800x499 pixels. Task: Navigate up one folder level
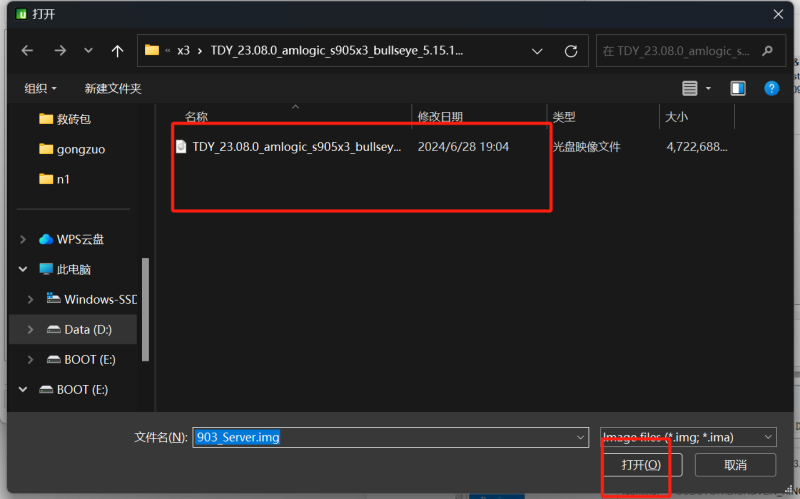coord(117,51)
